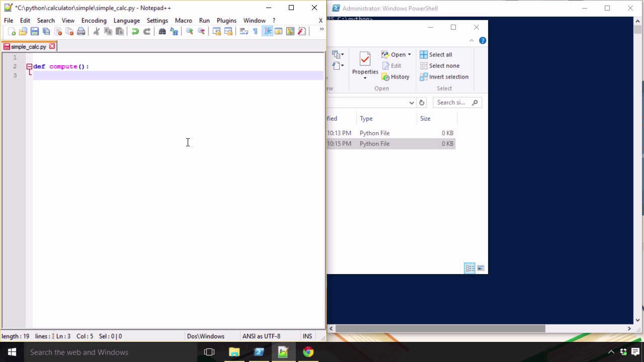Create a new file in Notepad++ toolbar
This screenshot has height=362, width=644.
coord(12,31)
